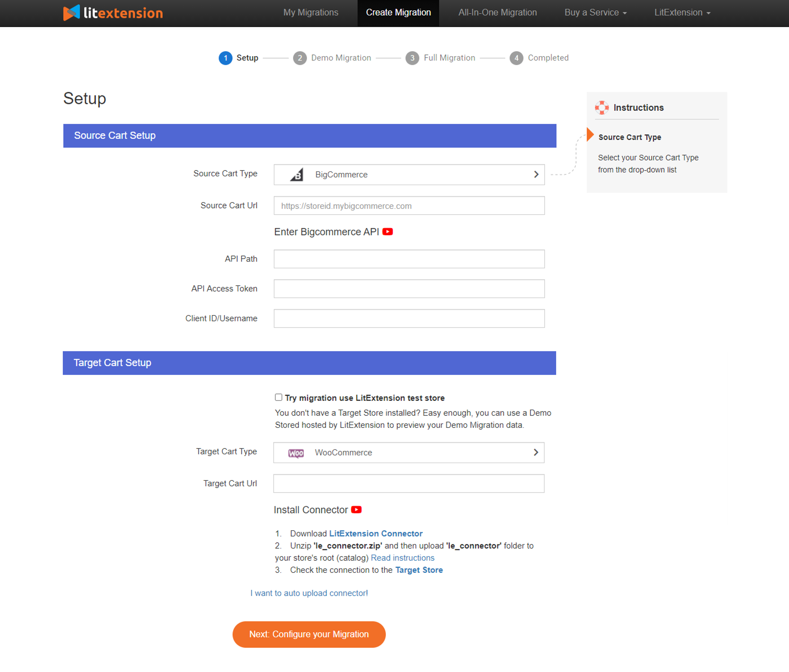Focus the Target Cart Url field
Screen dimensions: 789x672
point(408,483)
